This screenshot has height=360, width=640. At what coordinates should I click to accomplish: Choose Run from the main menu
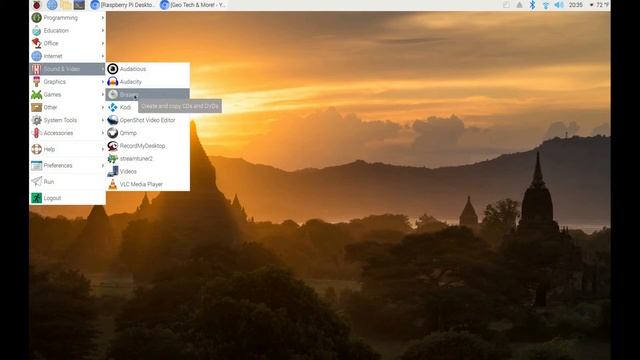[68, 182]
